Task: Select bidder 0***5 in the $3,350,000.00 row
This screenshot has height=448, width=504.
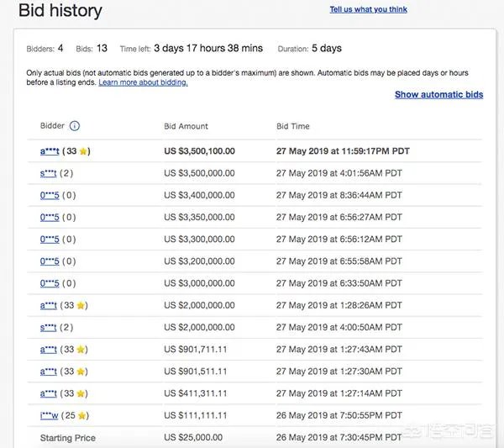Action: tap(48, 217)
